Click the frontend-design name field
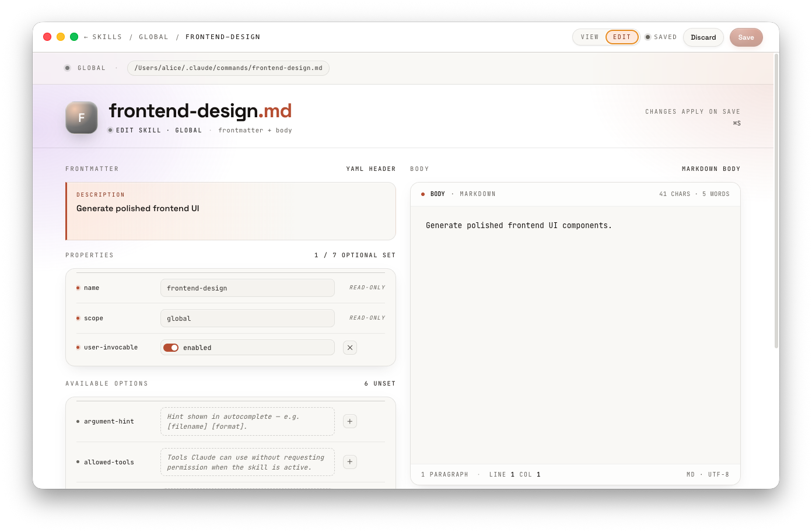812x532 pixels. click(x=247, y=288)
